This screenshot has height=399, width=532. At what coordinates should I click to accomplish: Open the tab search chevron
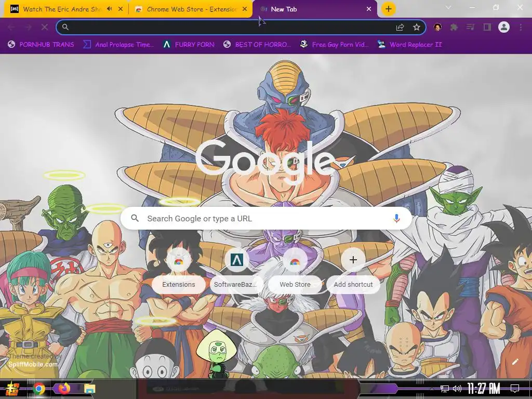coord(448,7)
